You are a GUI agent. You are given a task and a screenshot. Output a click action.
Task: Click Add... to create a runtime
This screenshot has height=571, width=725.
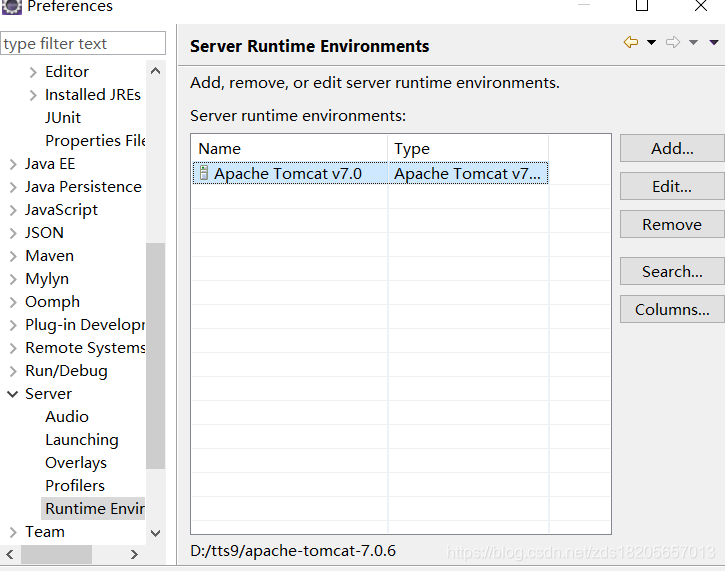pos(672,148)
